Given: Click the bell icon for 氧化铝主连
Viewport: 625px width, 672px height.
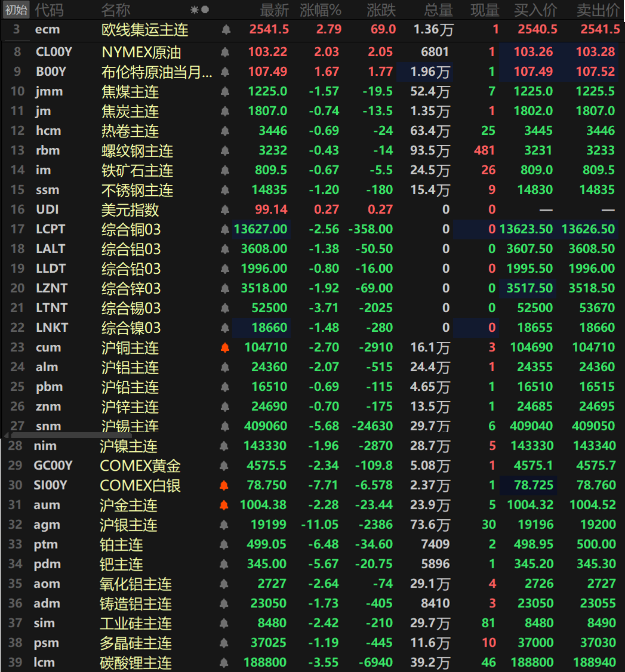Looking at the screenshot, I should [x=223, y=584].
